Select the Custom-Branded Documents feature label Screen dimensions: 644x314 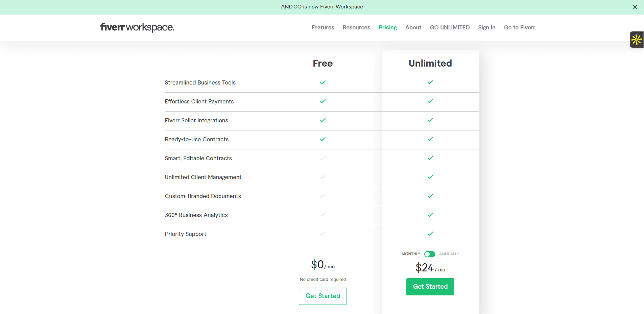click(x=203, y=196)
